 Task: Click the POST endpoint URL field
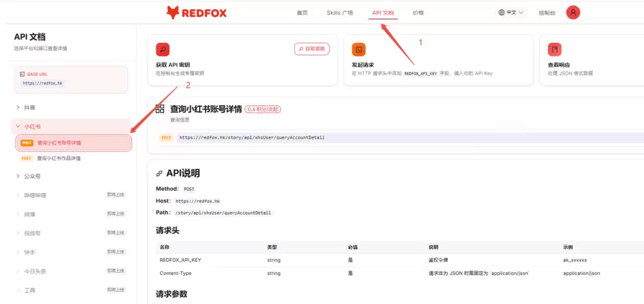[410, 138]
